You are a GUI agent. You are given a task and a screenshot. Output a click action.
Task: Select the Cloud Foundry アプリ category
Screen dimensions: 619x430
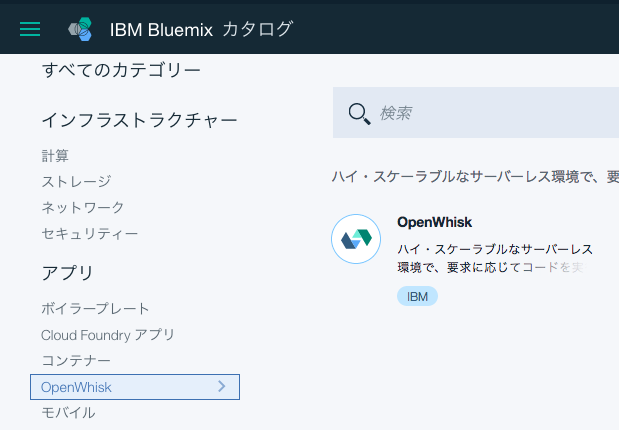[x=107, y=335]
